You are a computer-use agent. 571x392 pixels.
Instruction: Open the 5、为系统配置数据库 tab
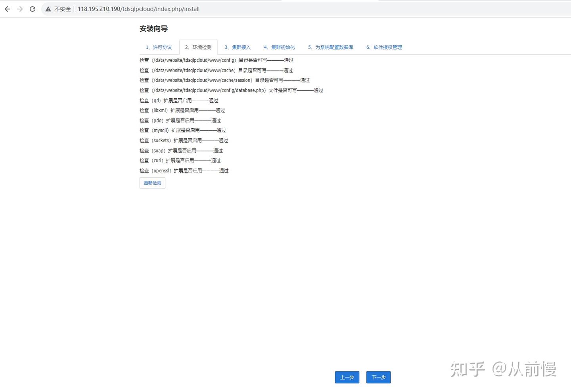330,47
